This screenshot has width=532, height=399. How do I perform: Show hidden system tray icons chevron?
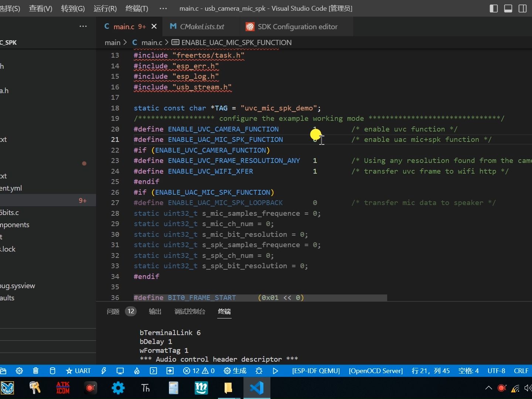[488, 388]
